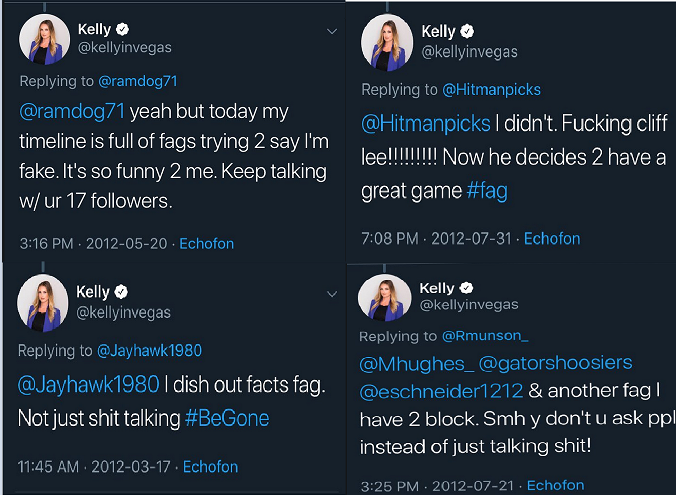This screenshot has height=495, width=676.
Task: Open the @Jayhawk1980 link in Replying to
Action: point(149,351)
